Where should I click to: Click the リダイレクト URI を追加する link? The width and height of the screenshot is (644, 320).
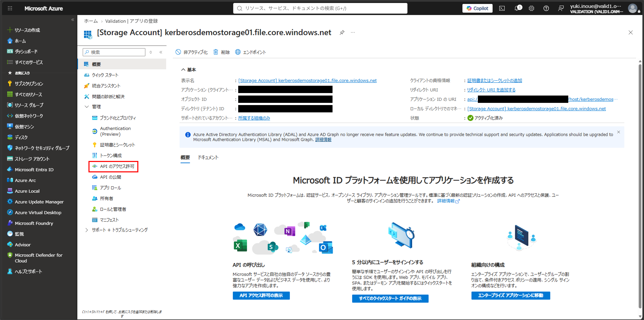pos(491,90)
